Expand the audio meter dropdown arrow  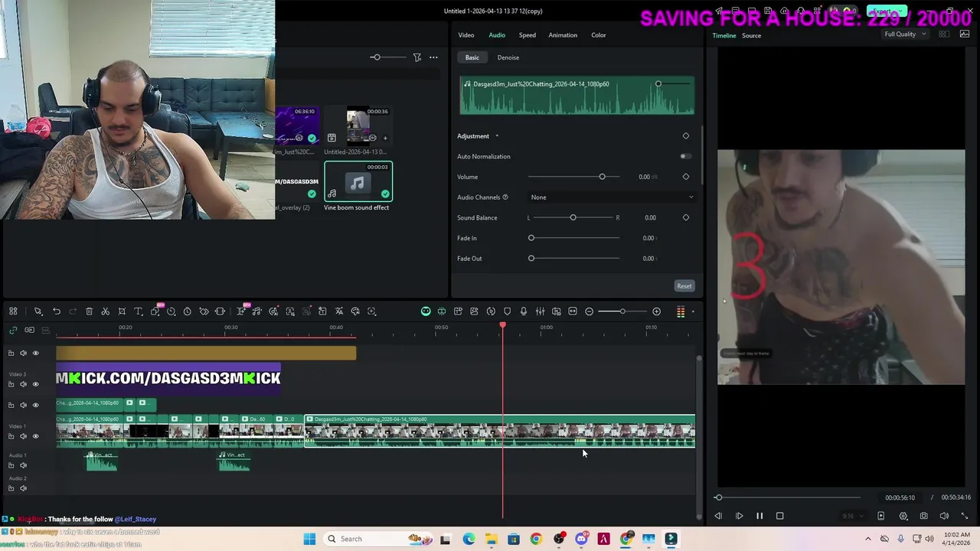(693, 311)
